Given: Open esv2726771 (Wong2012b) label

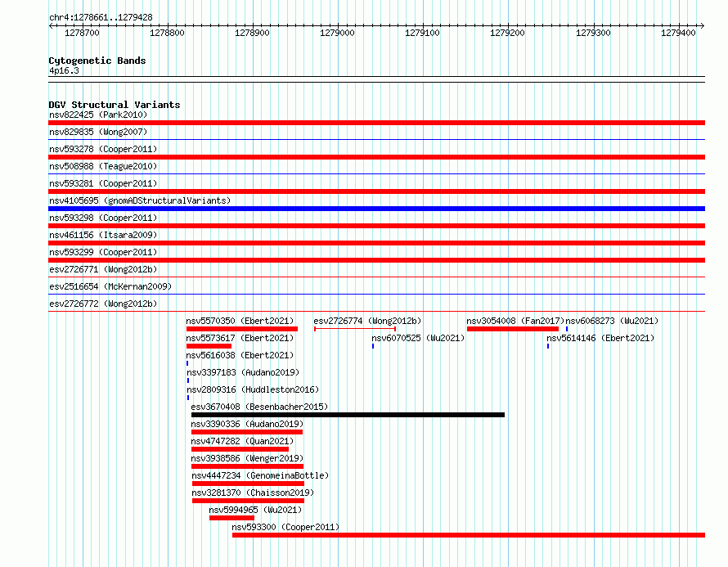Looking at the screenshot, I should pyautogui.click(x=103, y=269).
